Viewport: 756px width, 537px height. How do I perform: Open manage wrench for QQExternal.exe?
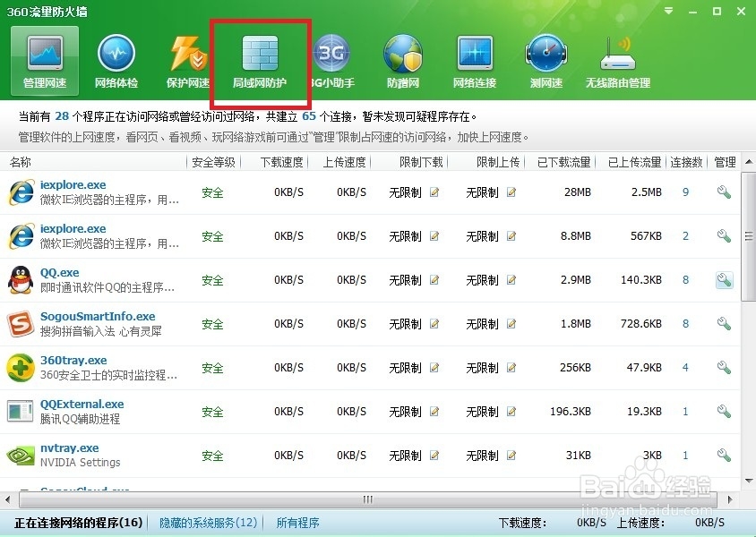pyautogui.click(x=724, y=412)
